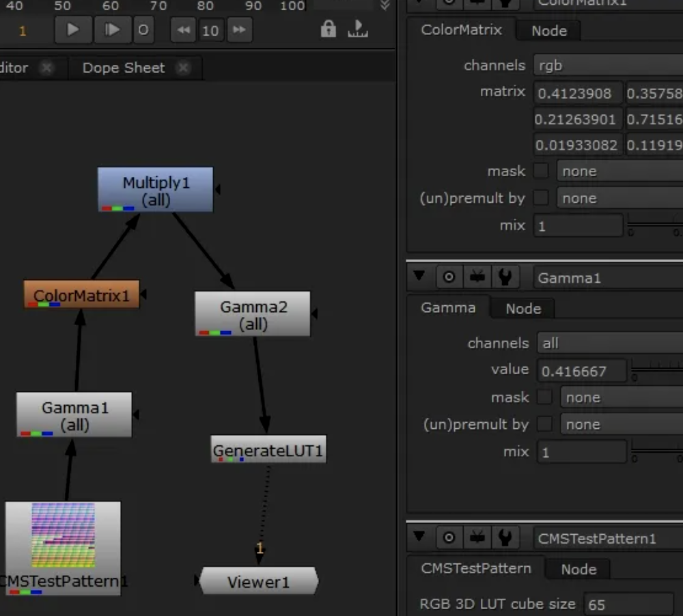Click the Gamma1 mix slider

click(657, 451)
